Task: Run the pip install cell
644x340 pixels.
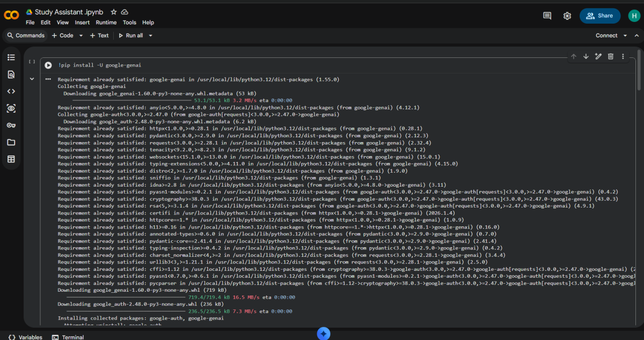Action: pyautogui.click(x=48, y=65)
